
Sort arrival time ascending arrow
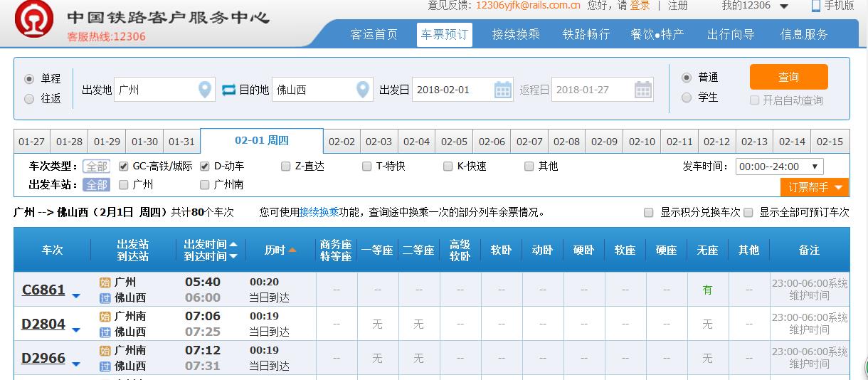click(x=233, y=256)
